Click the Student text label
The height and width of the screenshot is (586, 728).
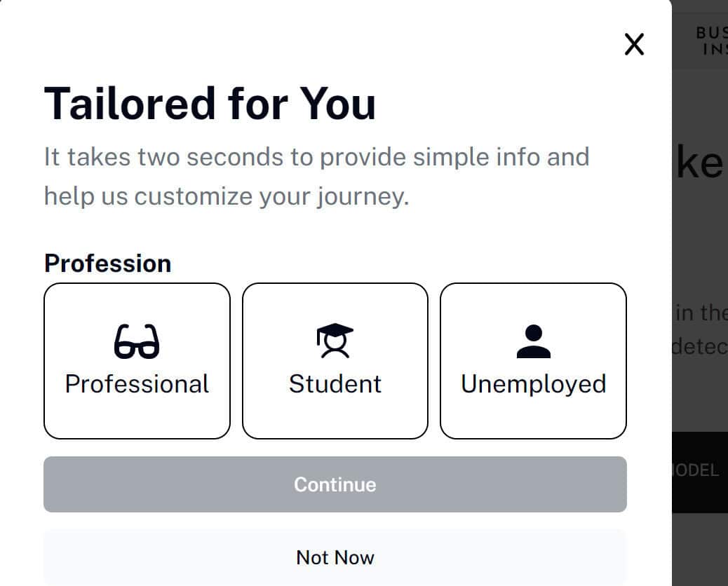coord(335,383)
